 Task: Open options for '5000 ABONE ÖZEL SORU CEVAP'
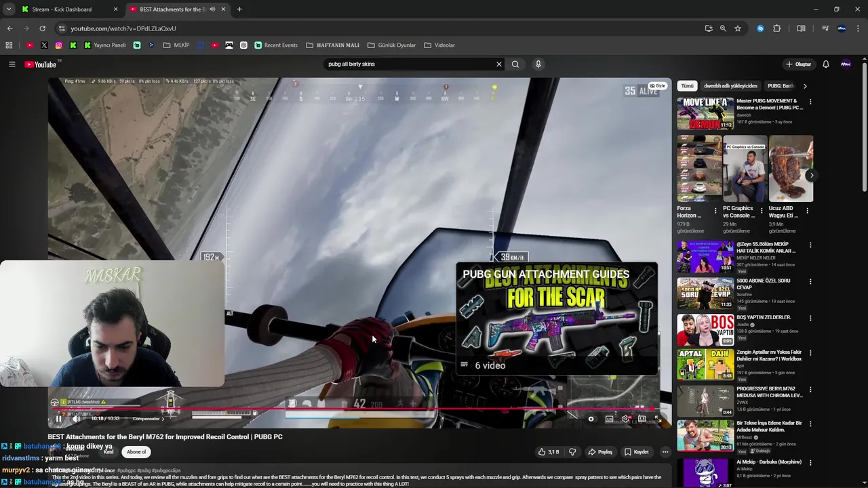pyautogui.click(x=810, y=281)
